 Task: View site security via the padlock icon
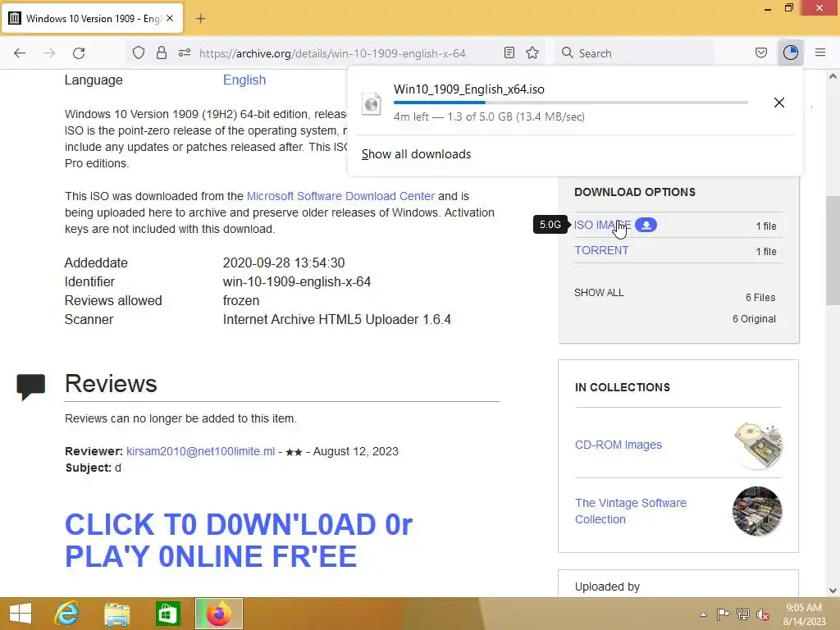click(162, 53)
